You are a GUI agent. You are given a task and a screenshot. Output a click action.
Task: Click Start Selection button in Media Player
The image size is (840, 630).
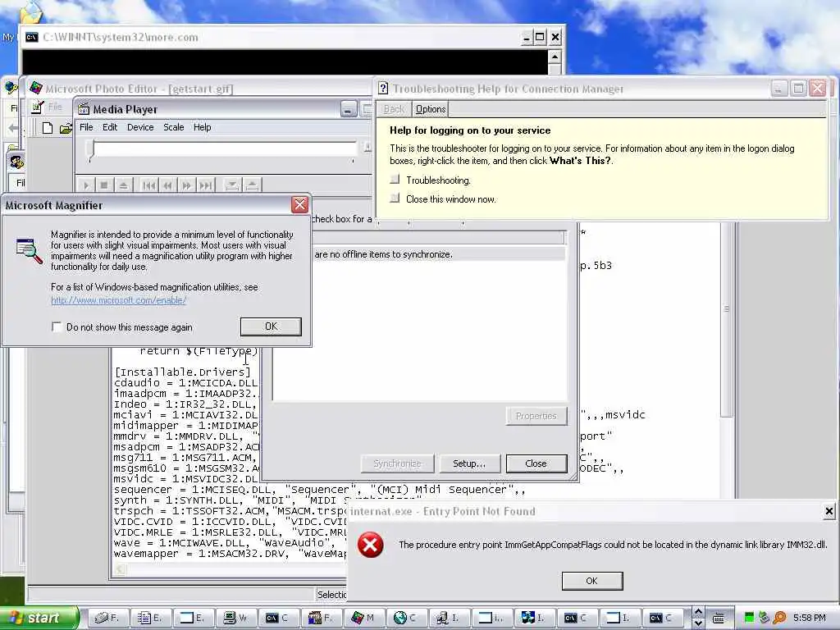[232, 185]
